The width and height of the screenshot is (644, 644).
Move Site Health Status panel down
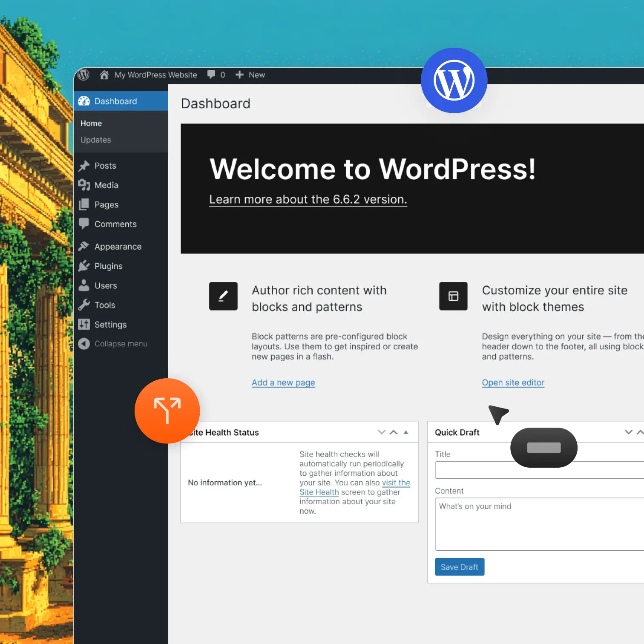click(x=382, y=432)
